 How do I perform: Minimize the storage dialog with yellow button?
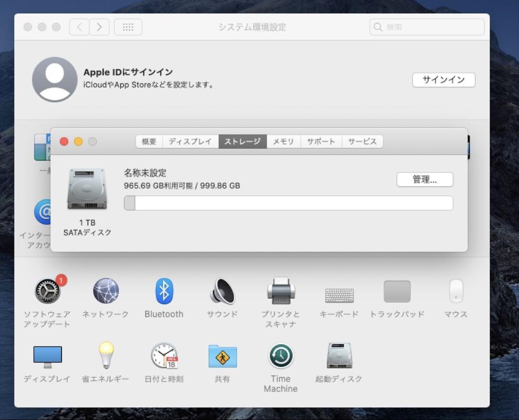(x=78, y=142)
